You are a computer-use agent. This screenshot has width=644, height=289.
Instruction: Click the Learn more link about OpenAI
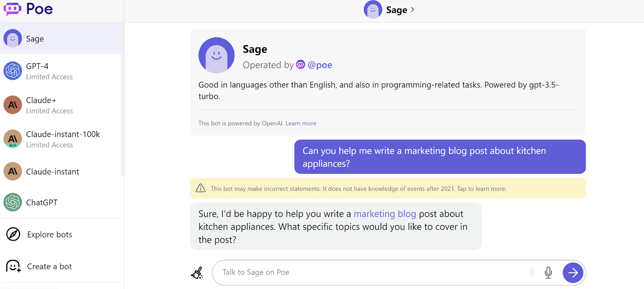301,123
